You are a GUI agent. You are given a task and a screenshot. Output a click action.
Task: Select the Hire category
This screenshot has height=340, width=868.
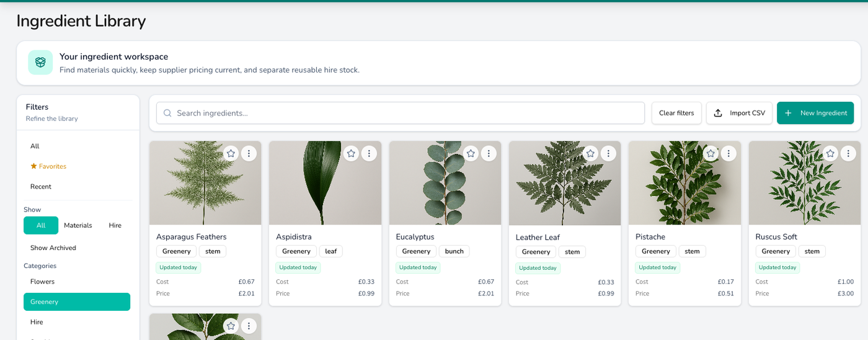[x=77, y=322]
